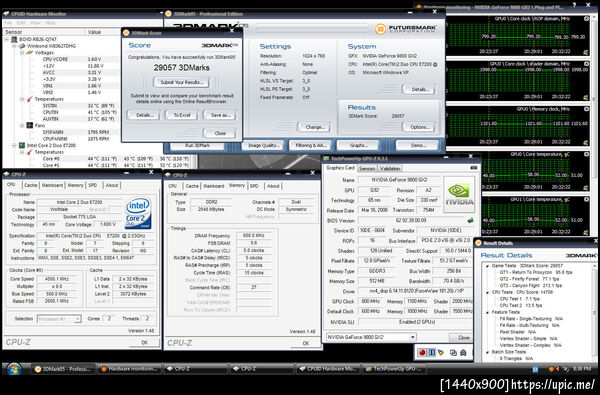Screen dimensions: 600x395
Task: Click GPU-Z screenshot camera icon
Action: pyautogui.click(x=473, y=168)
